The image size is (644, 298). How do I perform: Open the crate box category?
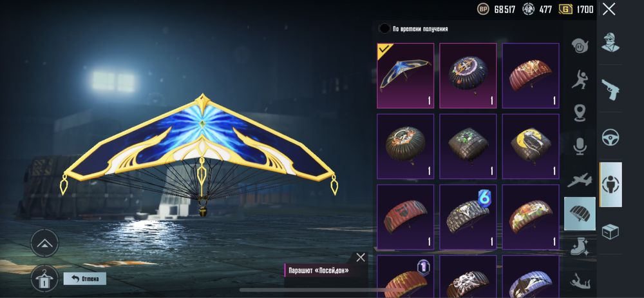pos(611,232)
